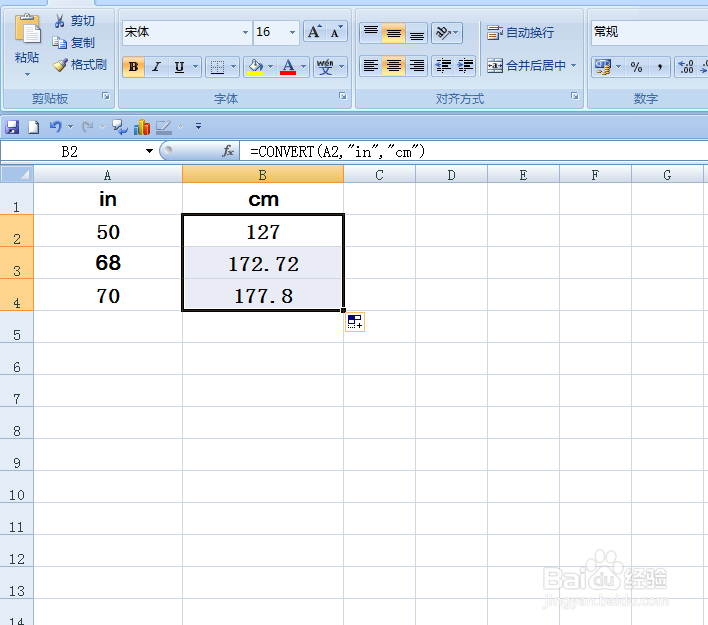
Task: Apply the Comma Style icon
Action: [x=660, y=67]
